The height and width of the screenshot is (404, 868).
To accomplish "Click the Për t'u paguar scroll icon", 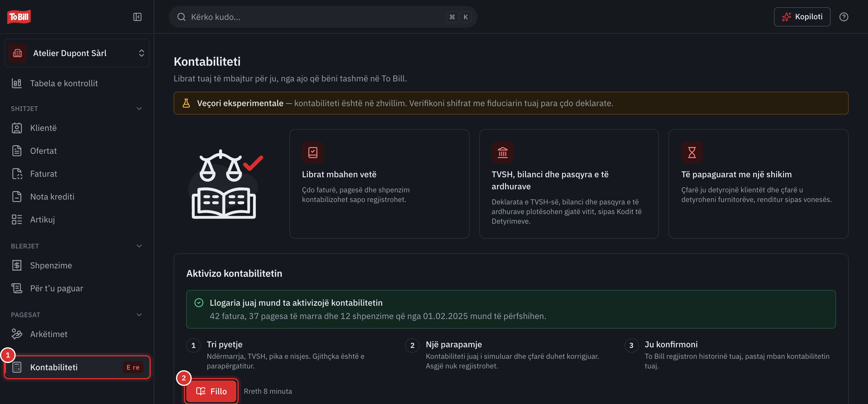I will pos(17,289).
